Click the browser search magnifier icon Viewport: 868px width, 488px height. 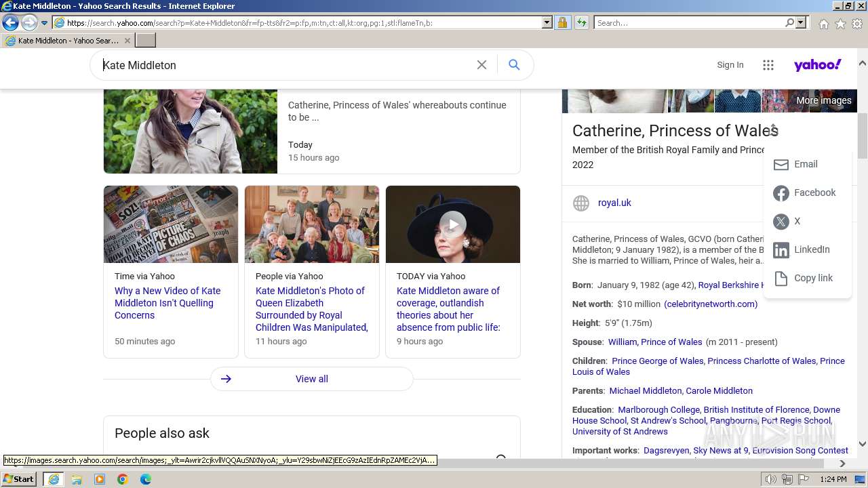[789, 23]
